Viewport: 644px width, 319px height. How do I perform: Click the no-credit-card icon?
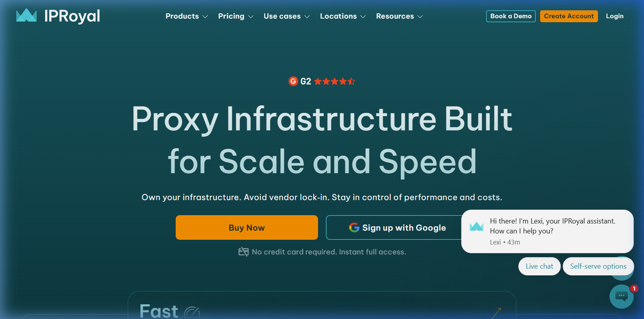point(243,252)
